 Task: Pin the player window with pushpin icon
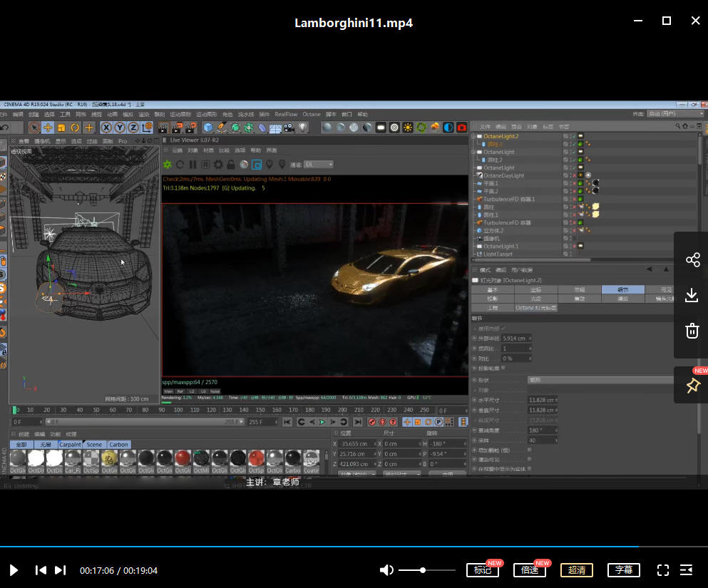[692, 386]
